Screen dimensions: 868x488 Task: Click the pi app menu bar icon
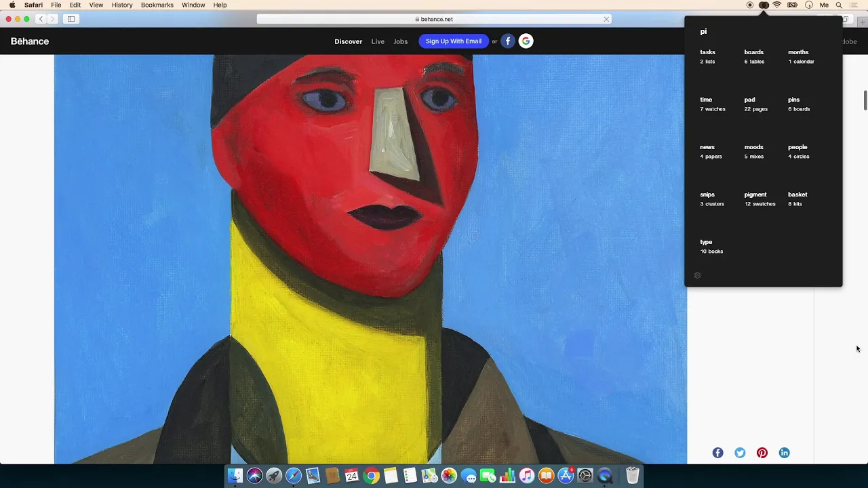click(764, 5)
